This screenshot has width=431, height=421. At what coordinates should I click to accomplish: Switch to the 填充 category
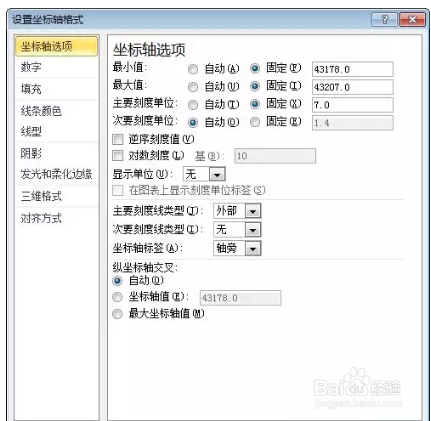tap(57, 89)
